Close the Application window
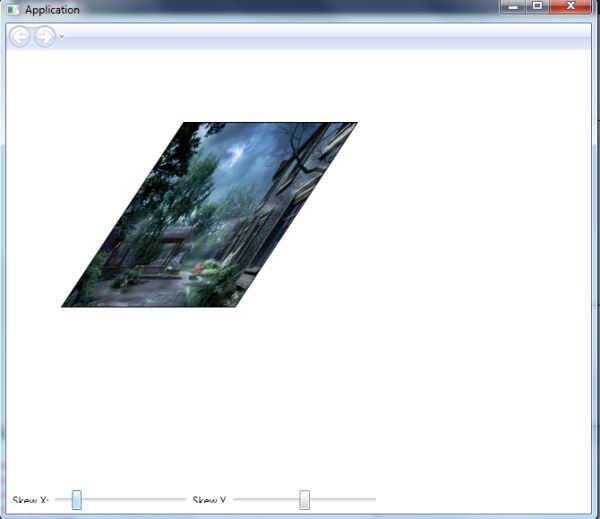The height and width of the screenshot is (519, 600). pyautogui.click(x=571, y=7)
